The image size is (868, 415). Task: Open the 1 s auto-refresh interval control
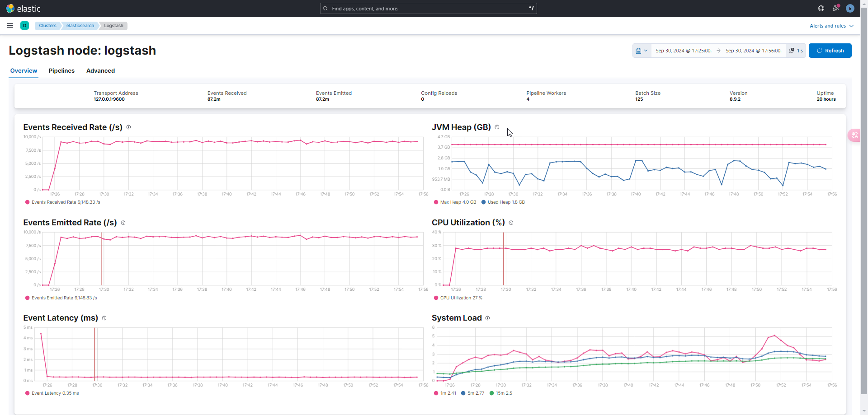click(x=796, y=51)
